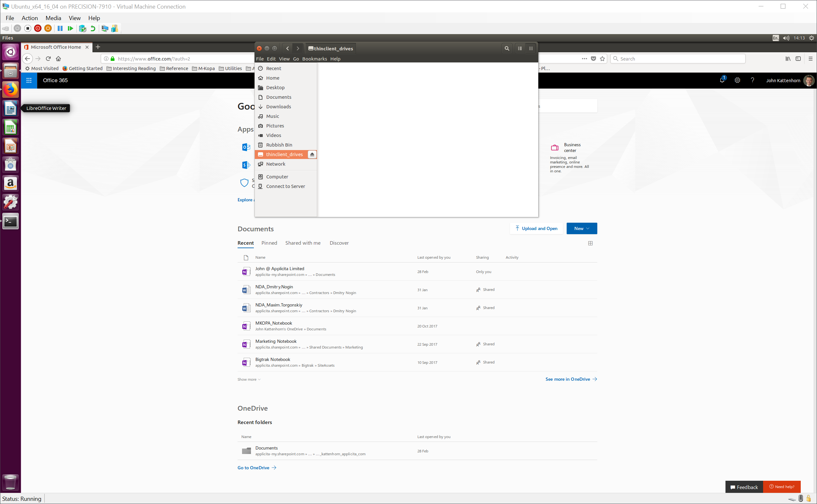Click the speaker icon in the system tray
The image size is (817, 504).
click(x=786, y=38)
